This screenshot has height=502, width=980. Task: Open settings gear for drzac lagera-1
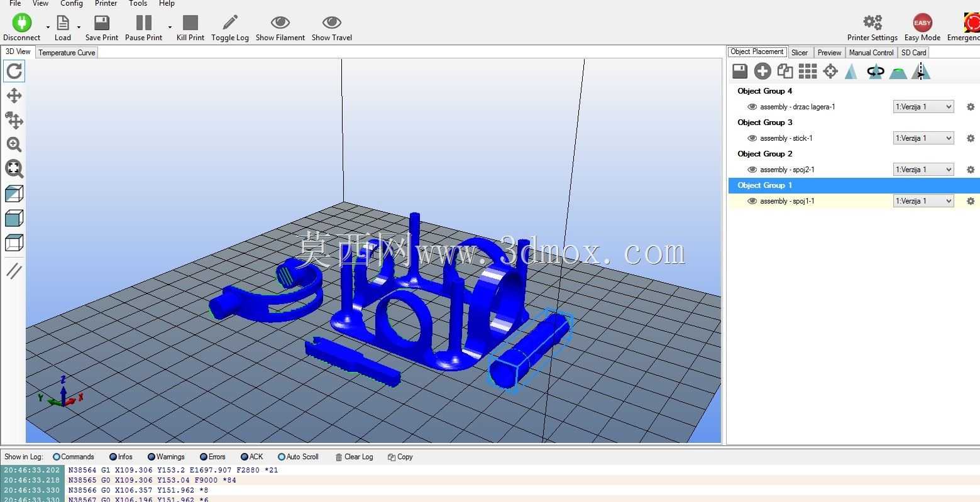[x=971, y=107]
